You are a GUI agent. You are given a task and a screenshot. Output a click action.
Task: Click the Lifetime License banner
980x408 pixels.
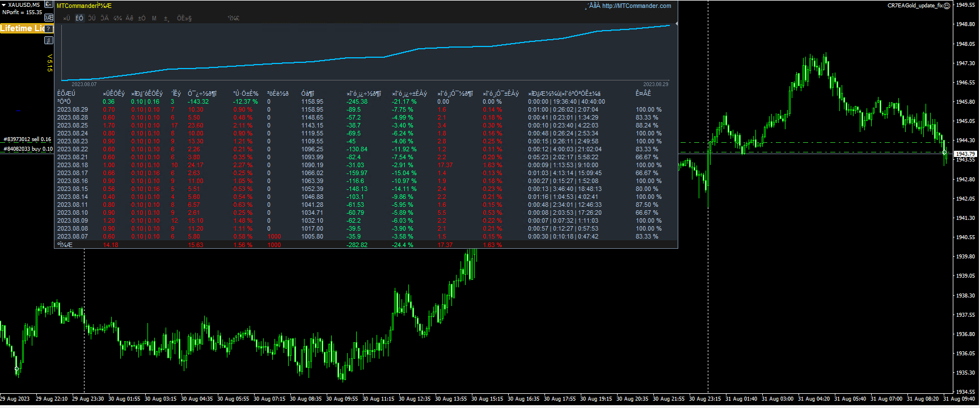coord(23,28)
